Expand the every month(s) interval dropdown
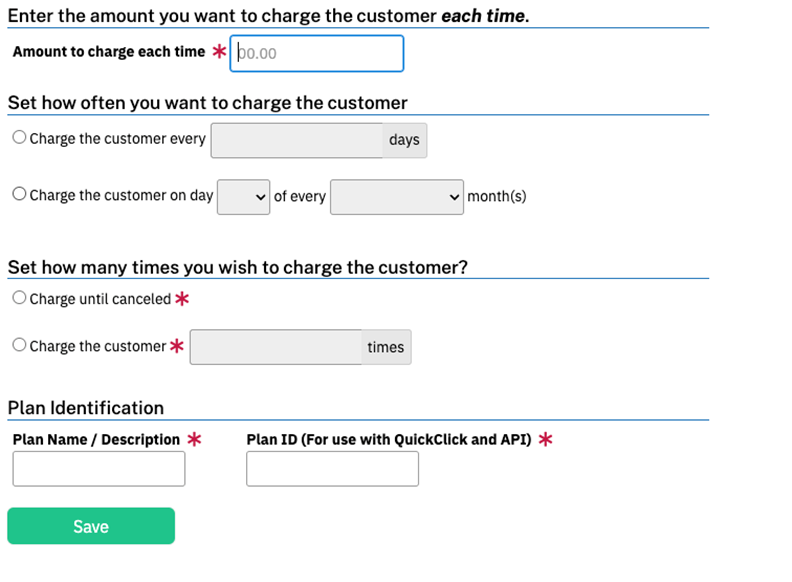The image size is (792, 582). tap(396, 196)
